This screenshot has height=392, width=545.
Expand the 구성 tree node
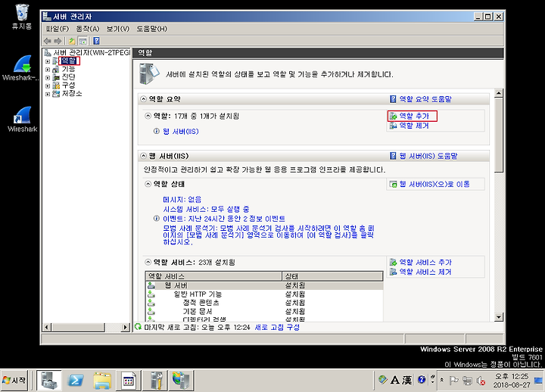pos(48,86)
